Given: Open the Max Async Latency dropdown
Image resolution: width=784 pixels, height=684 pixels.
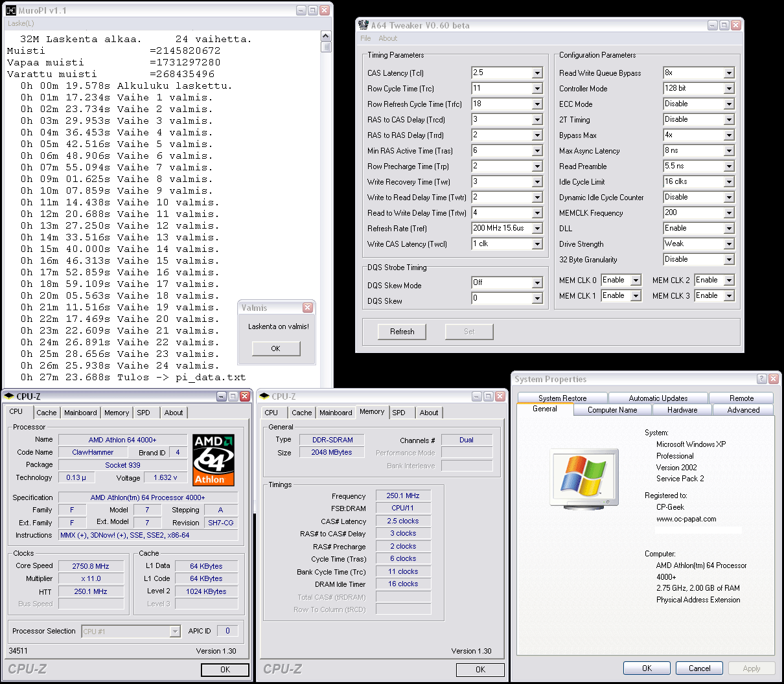Looking at the screenshot, I should point(729,151).
